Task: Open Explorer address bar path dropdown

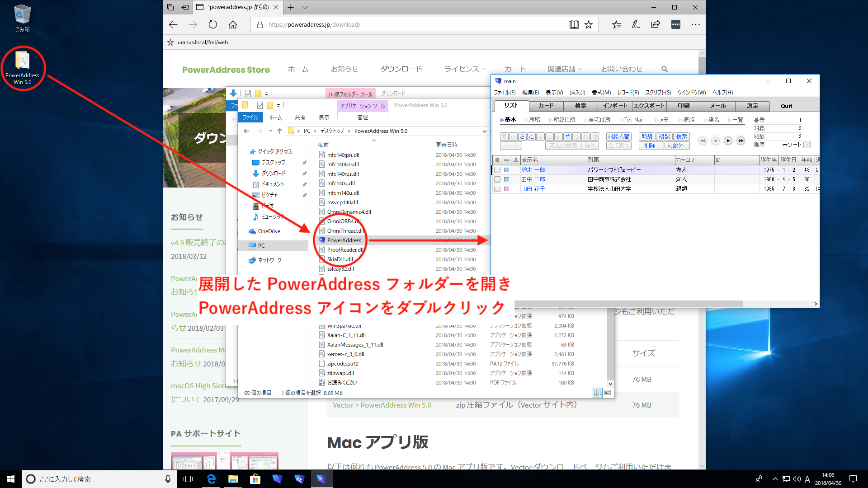Action: coord(484,131)
